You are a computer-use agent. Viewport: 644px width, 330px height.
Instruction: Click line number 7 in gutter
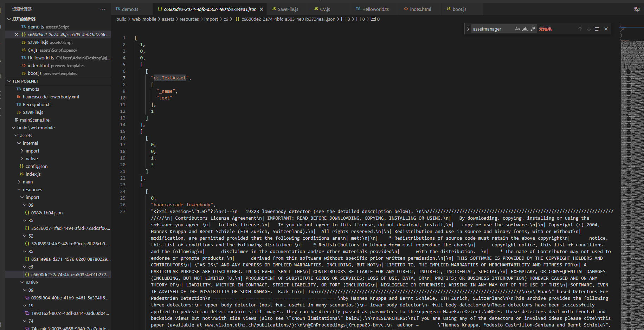click(124, 78)
